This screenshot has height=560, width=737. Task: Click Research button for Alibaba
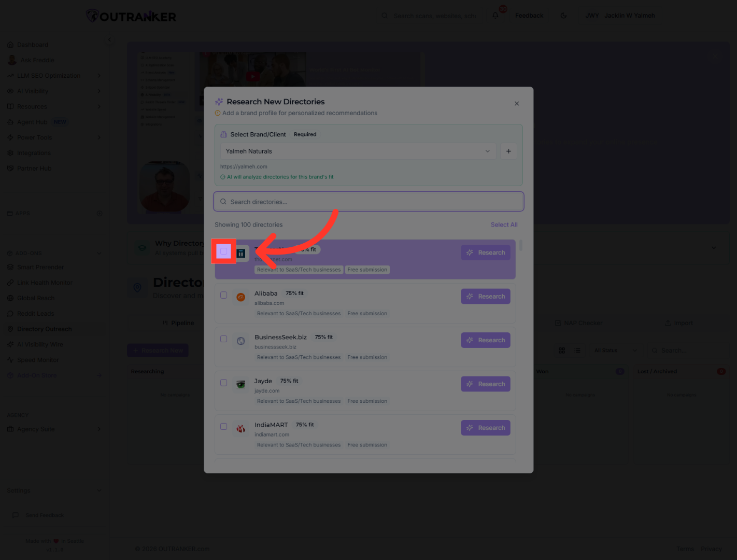486,297
